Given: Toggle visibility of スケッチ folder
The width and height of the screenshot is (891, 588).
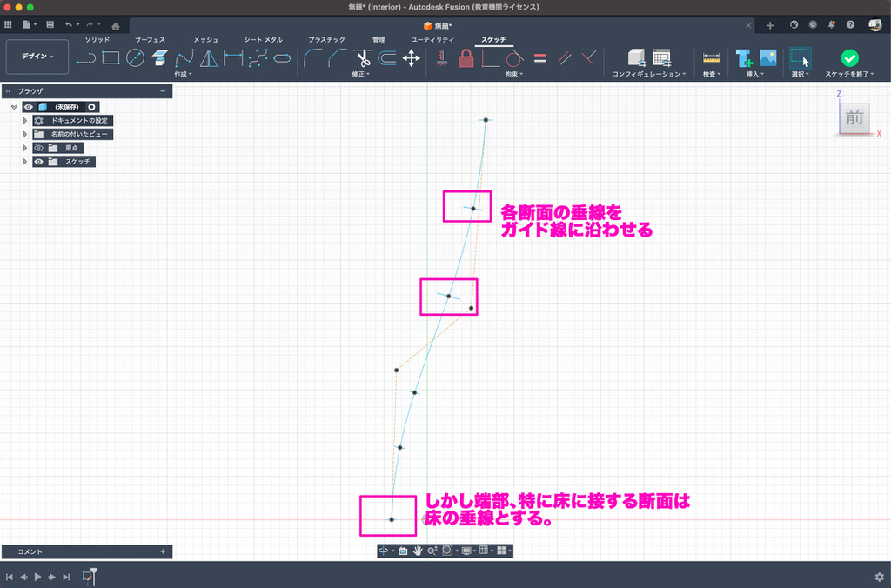Looking at the screenshot, I should [38, 162].
